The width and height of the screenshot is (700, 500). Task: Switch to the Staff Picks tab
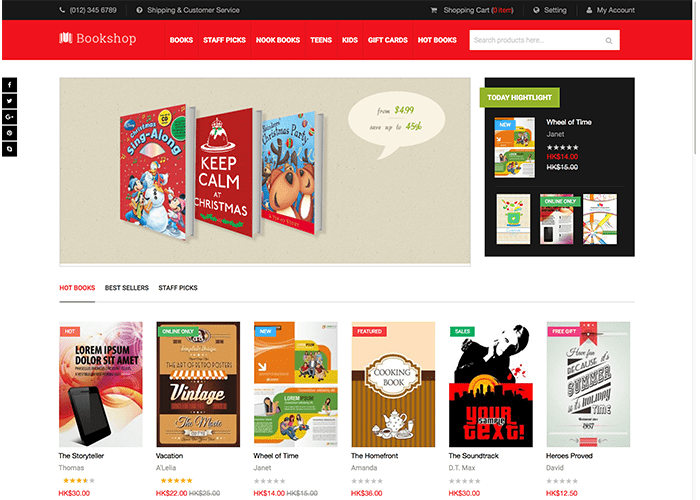coord(178,288)
